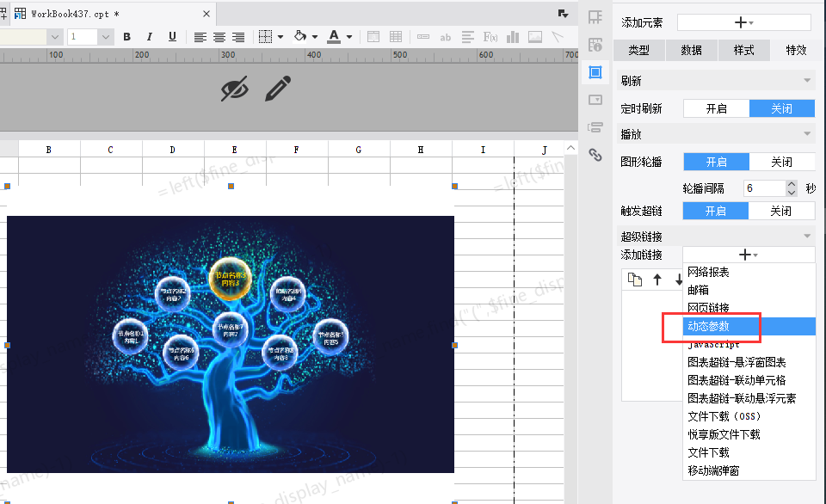The image size is (826, 504).
Task: Choose 图表超链-联动单元格 link type
Action: coord(749,380)
